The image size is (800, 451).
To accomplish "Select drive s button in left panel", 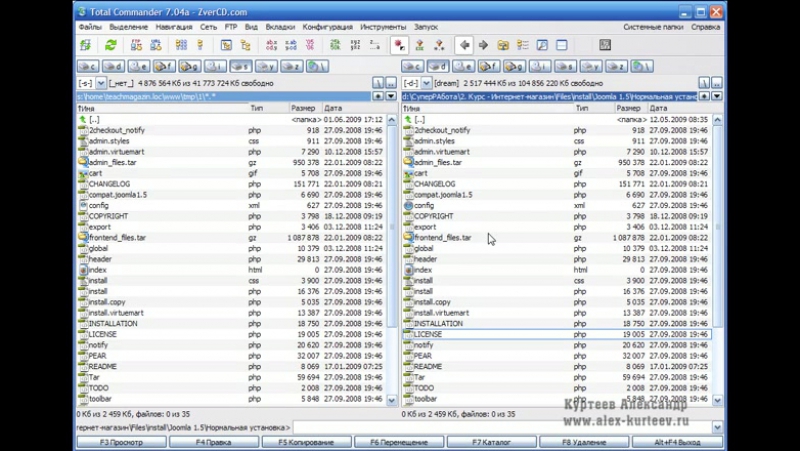I will (x=240, y=66).
